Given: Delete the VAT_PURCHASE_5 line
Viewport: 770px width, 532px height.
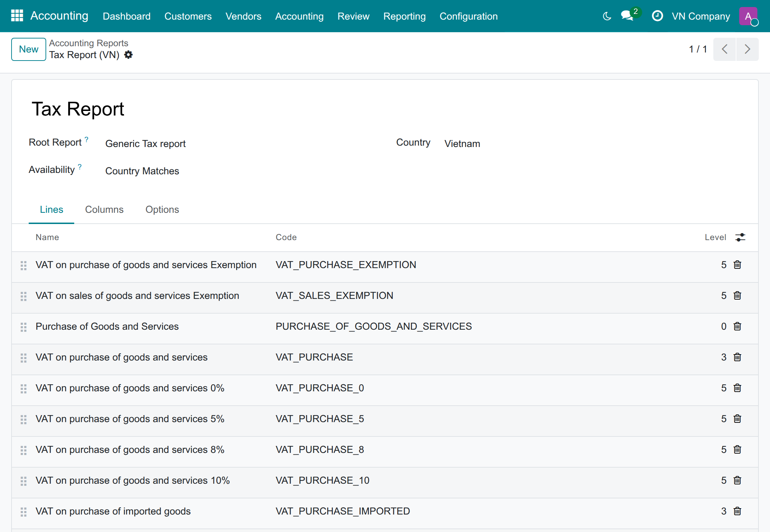Looking at the screenshot, I should click(737, 419).
